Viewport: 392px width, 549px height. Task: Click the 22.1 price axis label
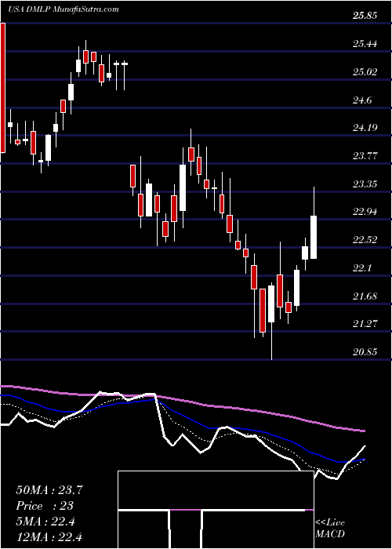click(x=362, y=268)
